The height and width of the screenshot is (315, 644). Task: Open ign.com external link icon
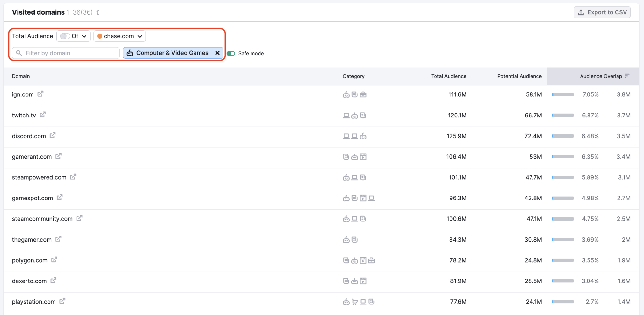pyautogui.click(x=40, y=94)
